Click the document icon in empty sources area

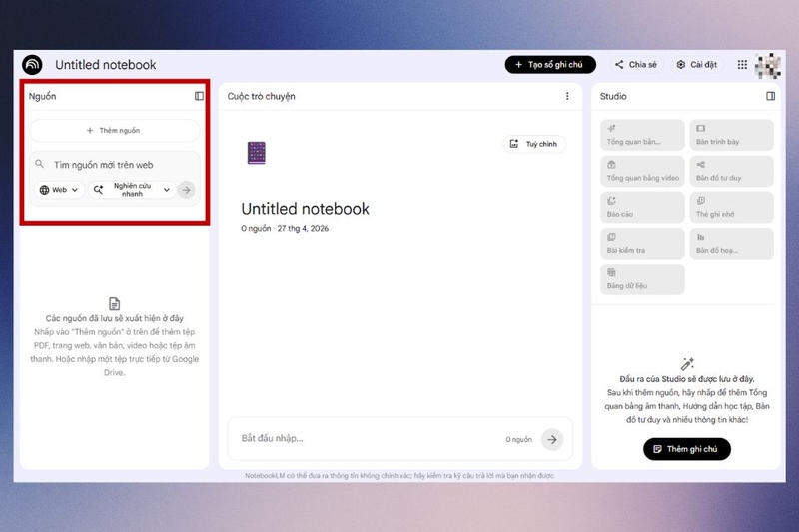[114, 303]
